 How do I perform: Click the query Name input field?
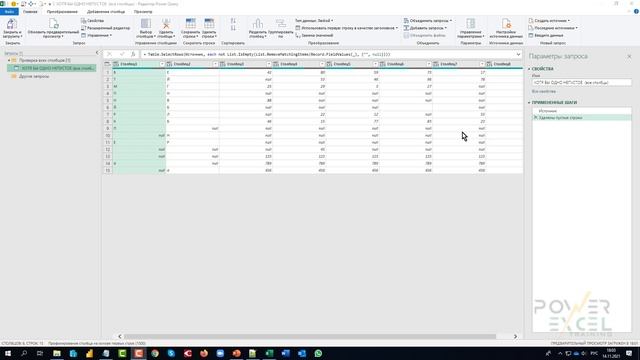pyautogui.click(x=582, y=82)
